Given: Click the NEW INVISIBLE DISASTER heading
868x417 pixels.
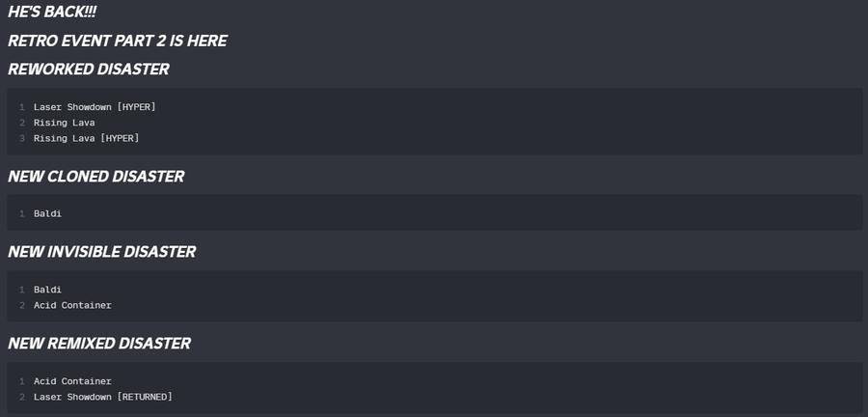Looking at the screenshot, I should [102, 251].
